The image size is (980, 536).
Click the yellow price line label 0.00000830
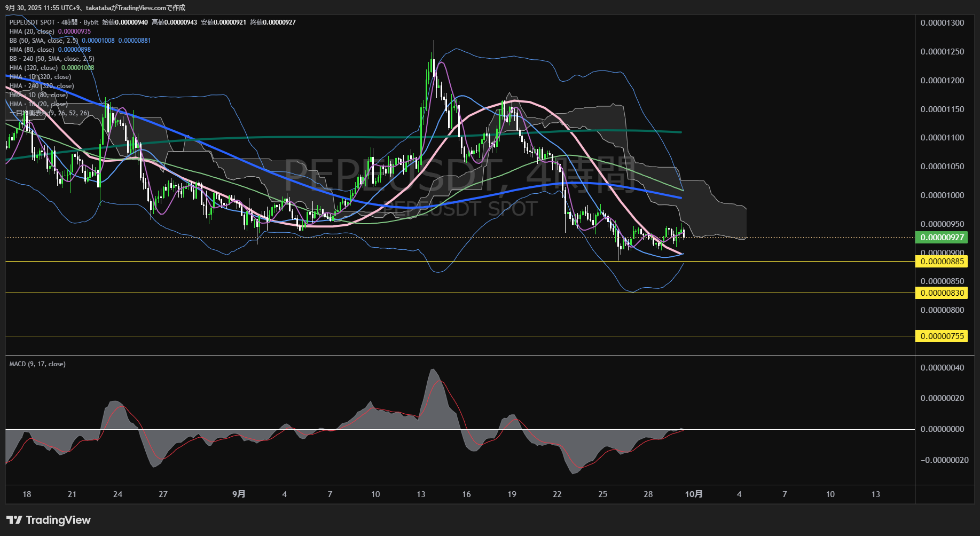click(x=942, y=293)
